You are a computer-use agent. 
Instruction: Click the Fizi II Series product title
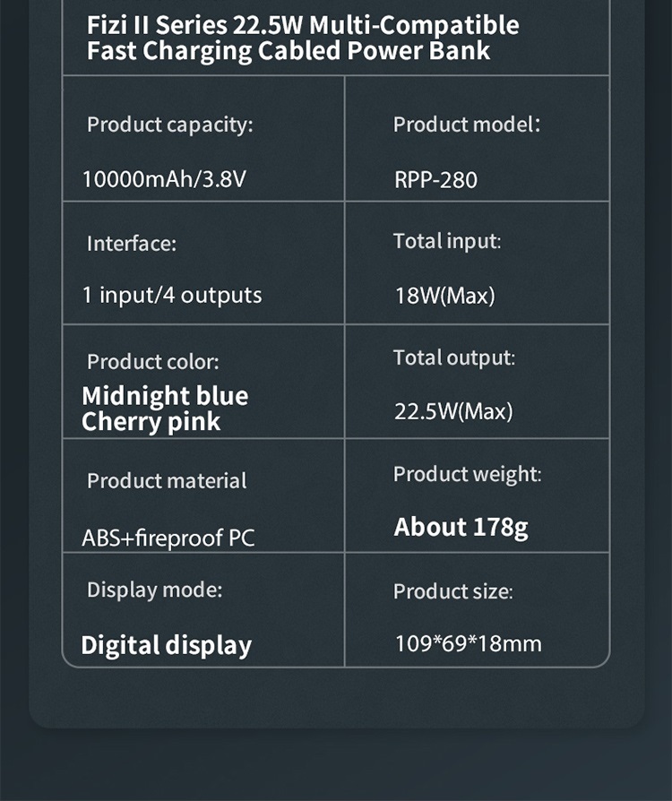[303, 39]
